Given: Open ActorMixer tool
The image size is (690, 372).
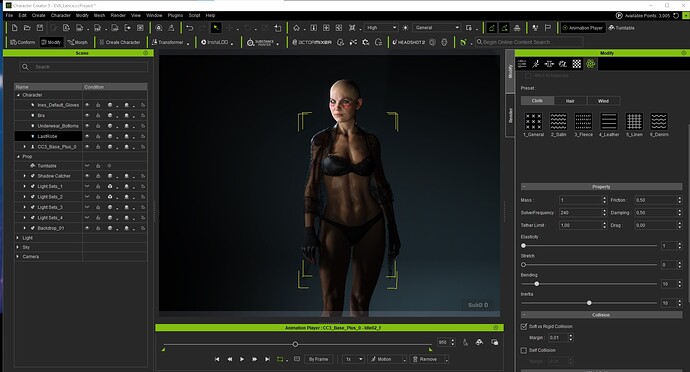Looking at the screenshot, I should click(312, 42).
